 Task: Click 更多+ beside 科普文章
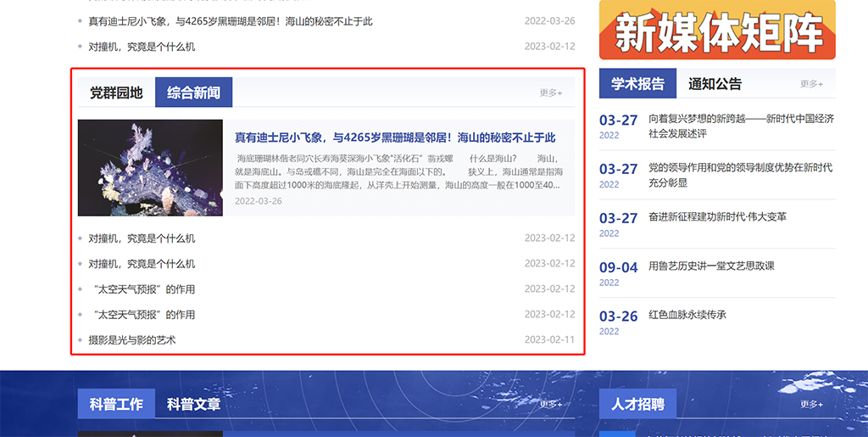551,404
